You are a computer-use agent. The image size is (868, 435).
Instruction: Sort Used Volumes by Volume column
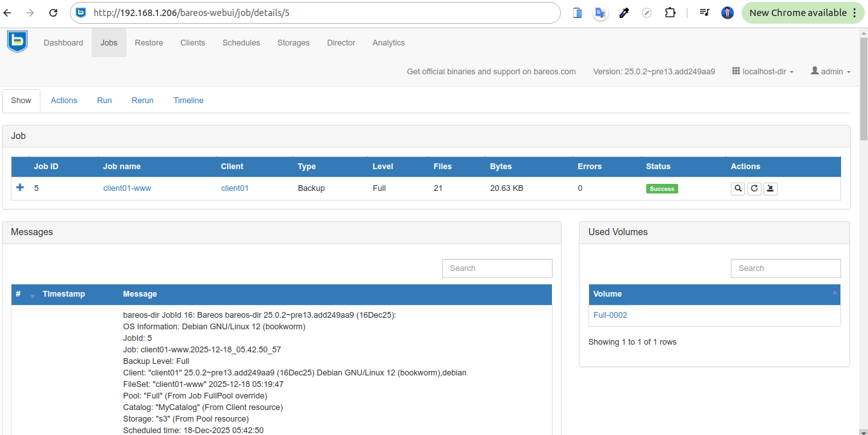coord(714,294)
